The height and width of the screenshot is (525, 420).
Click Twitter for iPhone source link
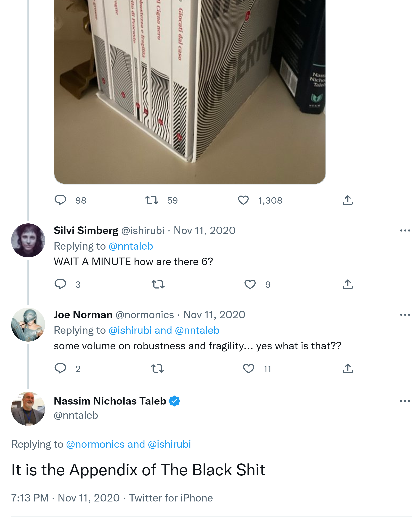(x=171, y=498)
